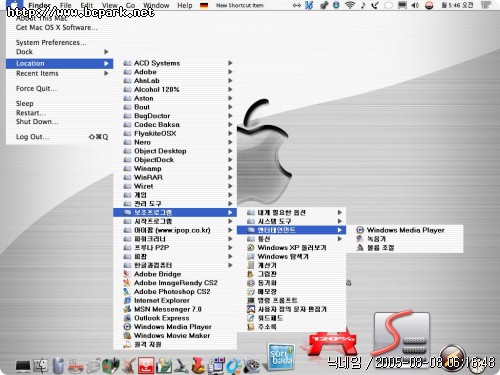The image size is (500, 375).
Task: Click the menu bar clock showing 5:46
Action: coord(457,5)
